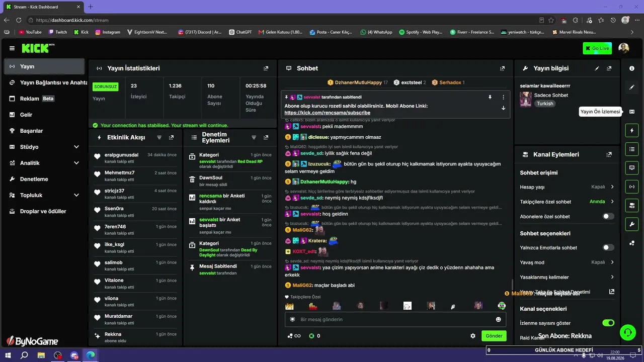Open the pinned message three-dot menu
The image size is (644, 362).
tap(503, 97)
